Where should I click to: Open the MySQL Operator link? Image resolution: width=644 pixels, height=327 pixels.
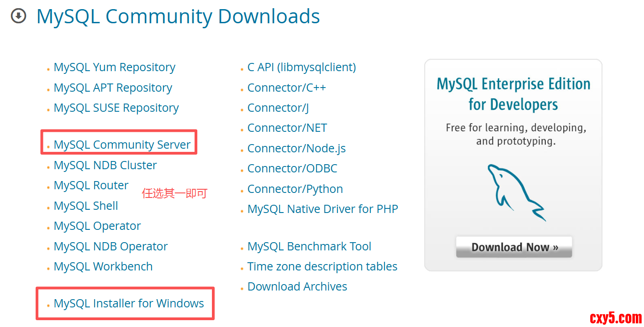97,226
